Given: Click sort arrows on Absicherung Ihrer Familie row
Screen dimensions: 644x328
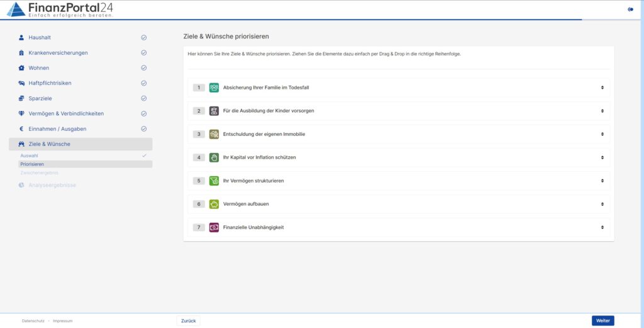Looking at the screenshot, I should pos(602,88).
